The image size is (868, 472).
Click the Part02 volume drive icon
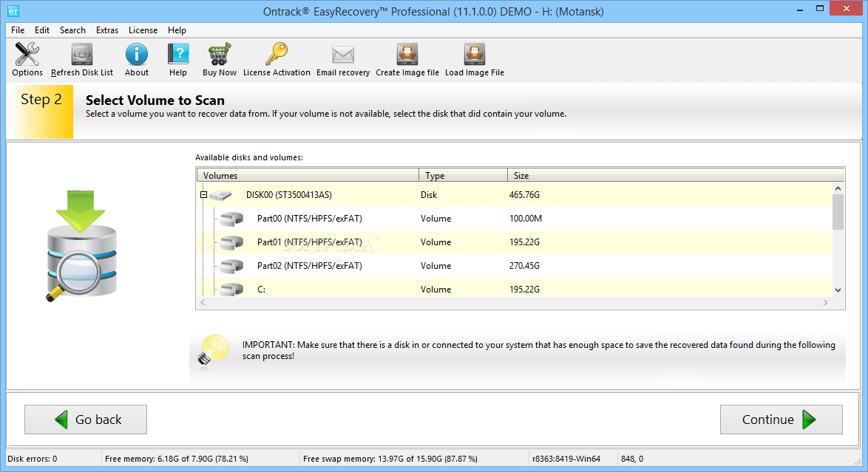tap(231, 266)
